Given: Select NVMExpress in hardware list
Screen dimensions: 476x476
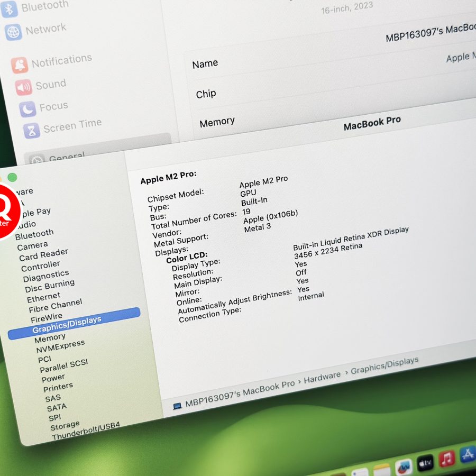Looking at the screenshot, I should [x=60, y=346].
